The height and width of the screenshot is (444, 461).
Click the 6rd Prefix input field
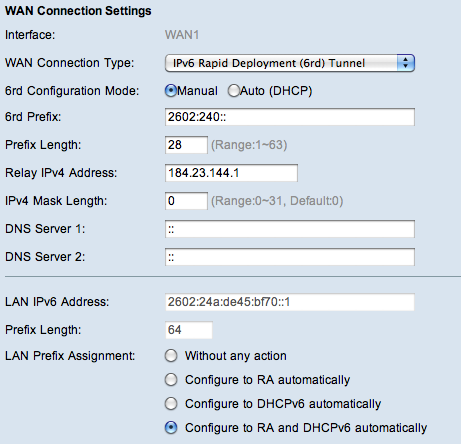pos(290,117)
